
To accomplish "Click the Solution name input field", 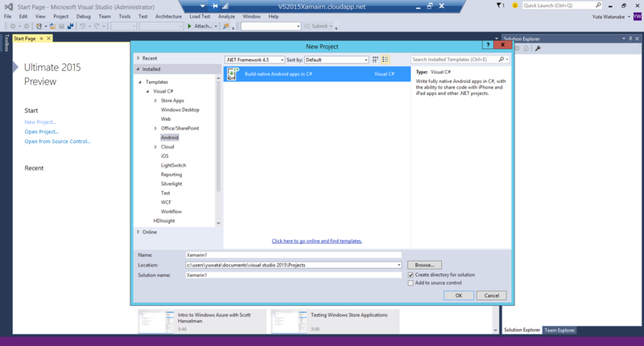I will [293, 275].
